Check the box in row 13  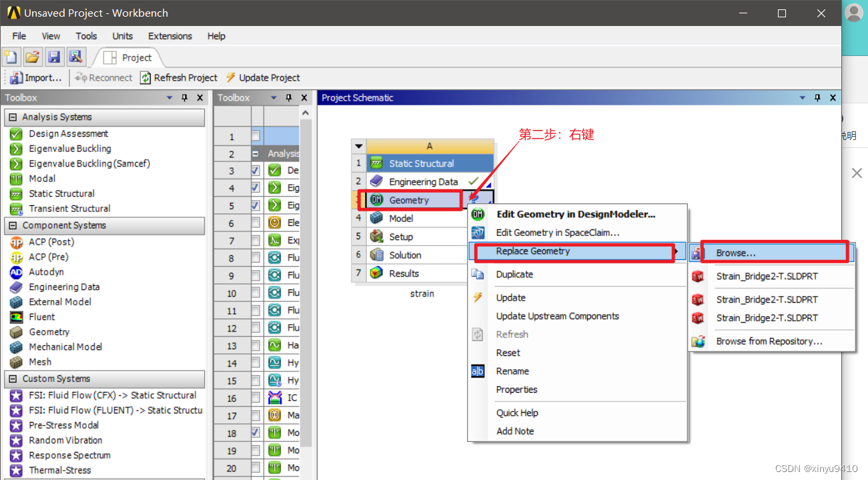click(256, 345)
